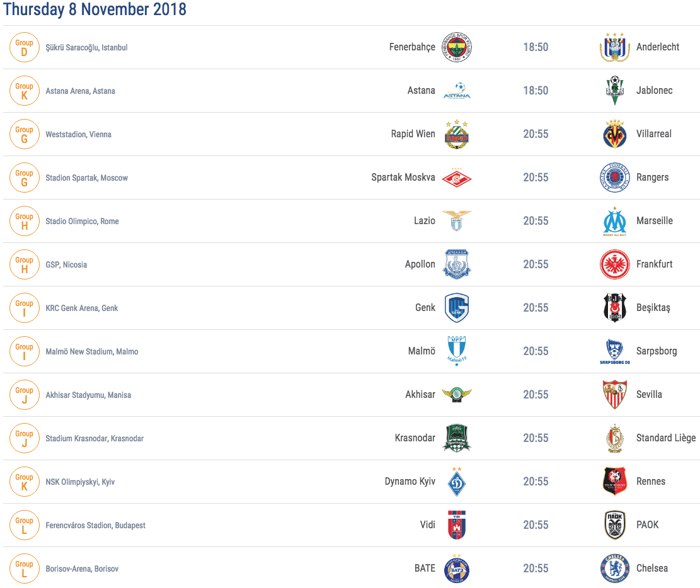Click the Spartak Moskva diamond logo
Viewport: 700px width, 588px height.
coord(457,178)
